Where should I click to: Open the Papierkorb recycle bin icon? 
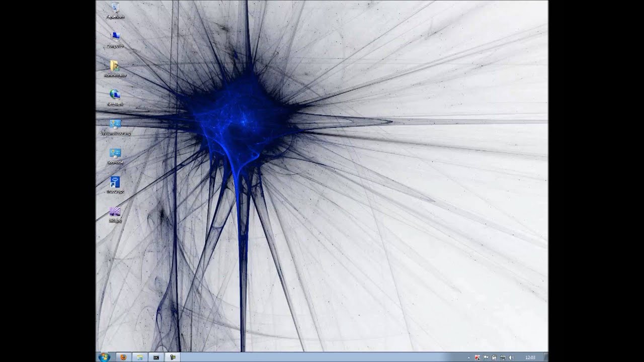(x=115, y=10)
